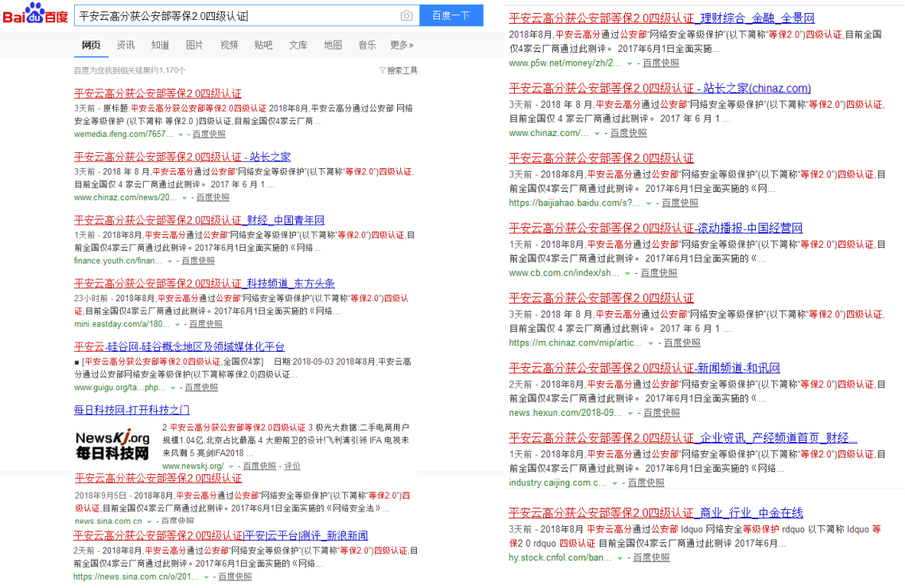Expand dropdown arrow beside mini.eastday.com URL
905x588 pixels.
click(x=177, y=325)
